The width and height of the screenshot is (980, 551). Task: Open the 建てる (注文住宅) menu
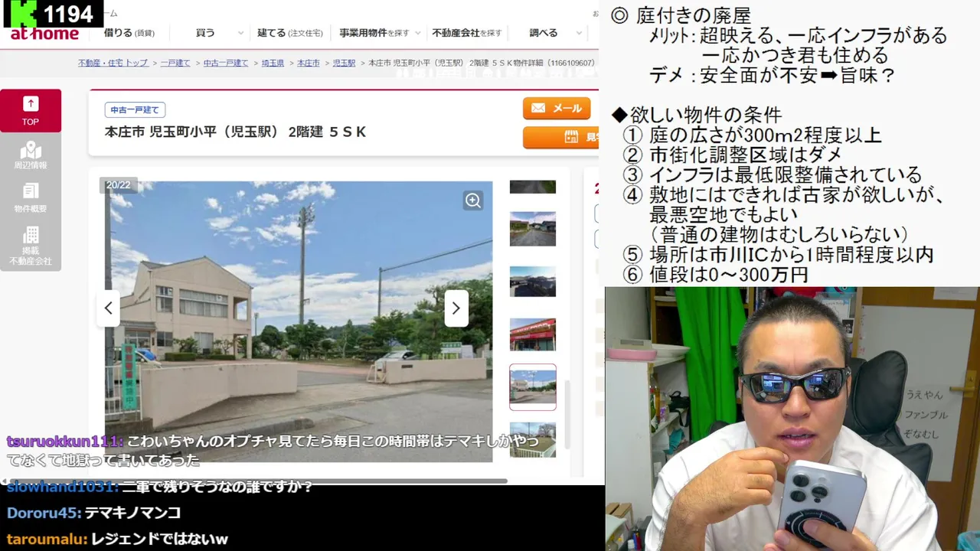click(x=290, y=33)
